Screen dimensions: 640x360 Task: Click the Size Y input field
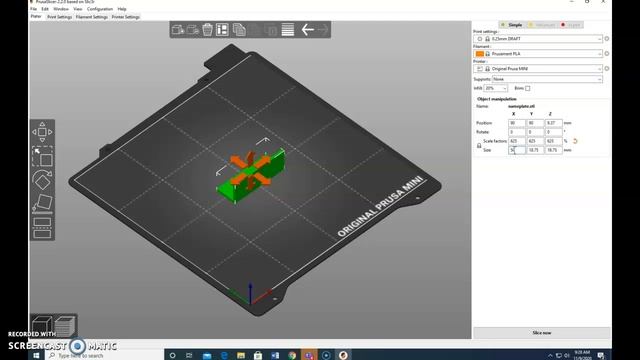(x=535, y=150)
